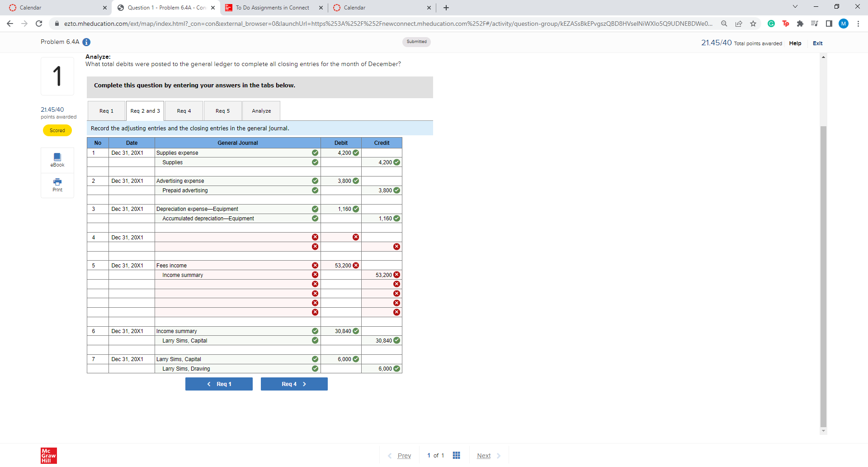Image resolution: width=868 pixels, height=467 pixels.
Task: Click the Problem 6.4A info icon
Action: pyautogui.click(x=86, y=42)
